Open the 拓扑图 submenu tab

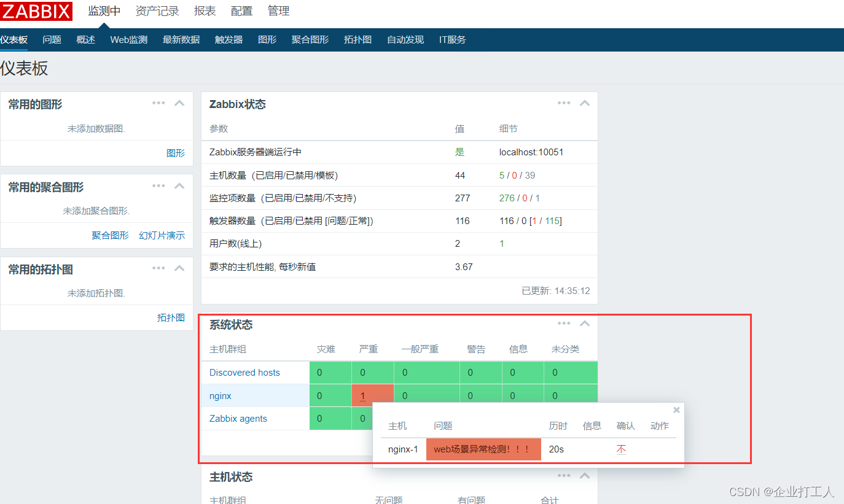(x=358, y=40)
